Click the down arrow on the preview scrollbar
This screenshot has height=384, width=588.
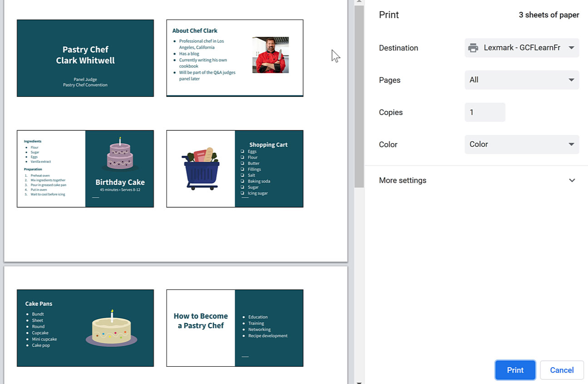[359, 381]
